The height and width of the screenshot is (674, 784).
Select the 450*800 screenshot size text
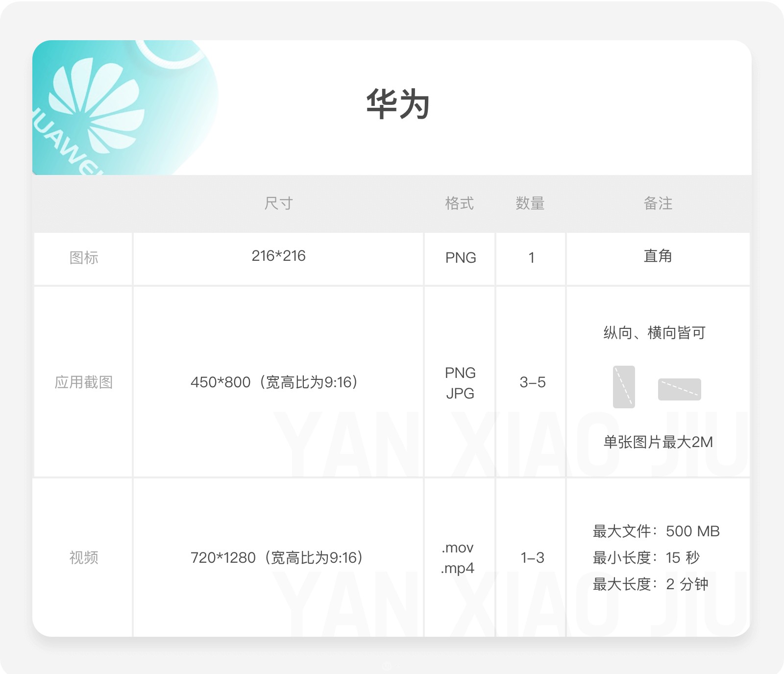[x=275, y=382]
